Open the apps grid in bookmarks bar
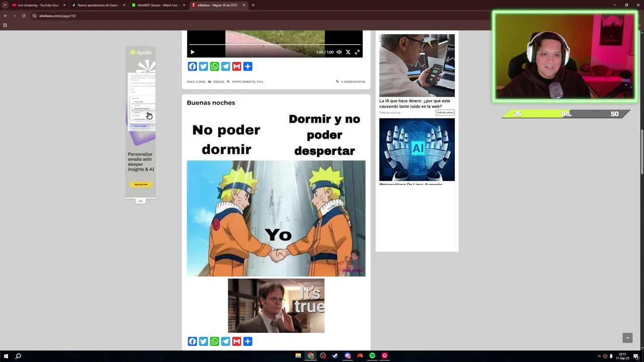The height and width of the screenshot is (362, 644). point(5,25)
